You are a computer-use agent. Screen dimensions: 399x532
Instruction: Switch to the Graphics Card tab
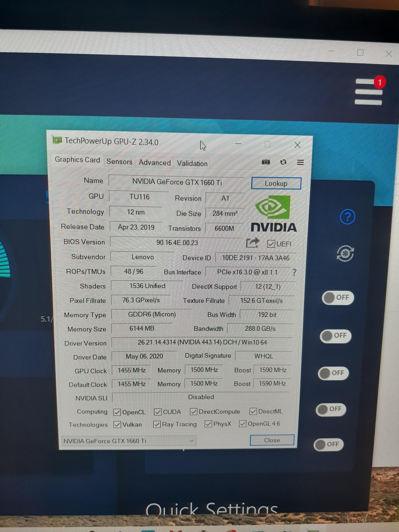[x=77, y=160]
